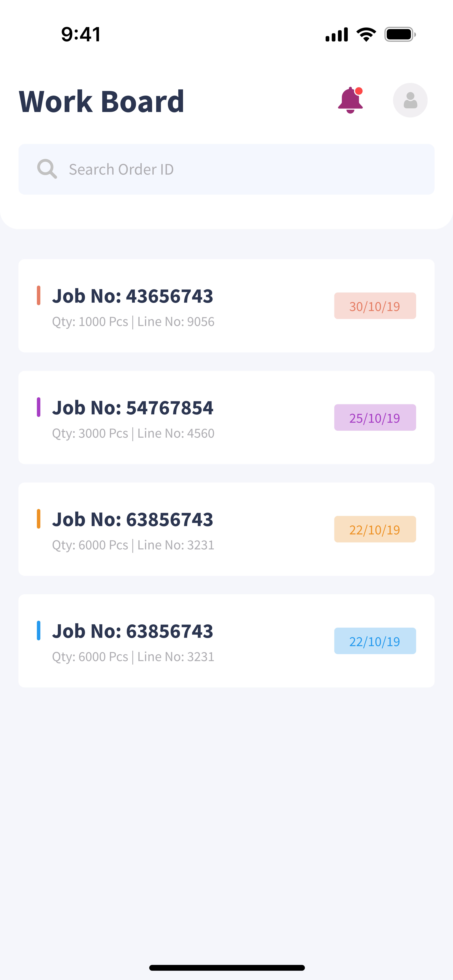453x980 pixels.
Task: Tap the purple 25/10/19 date badge
Action: pos(375,418)
